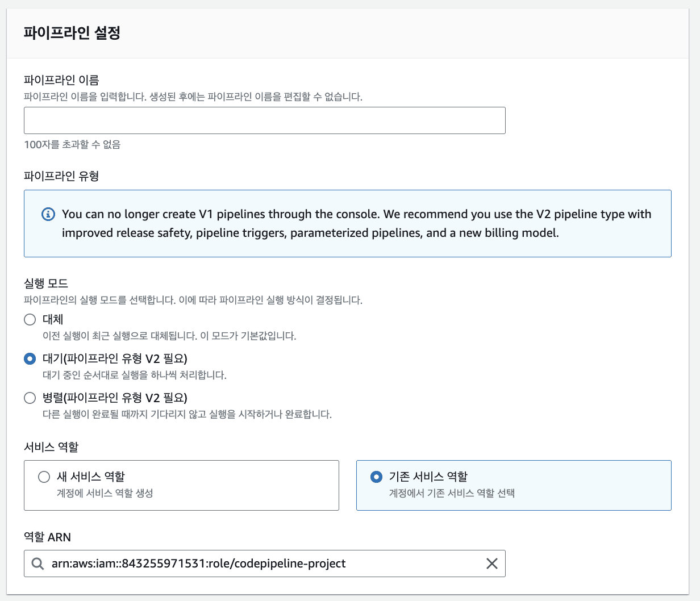The image size is (700, 601).
Task: Click the 파이프라인 설정 panel heading
Action: point(72,32)
